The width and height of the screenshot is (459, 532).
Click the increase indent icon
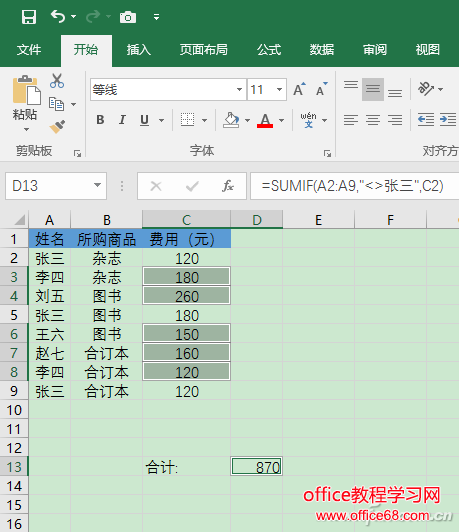pyautogui.click(x=448, y=120)
